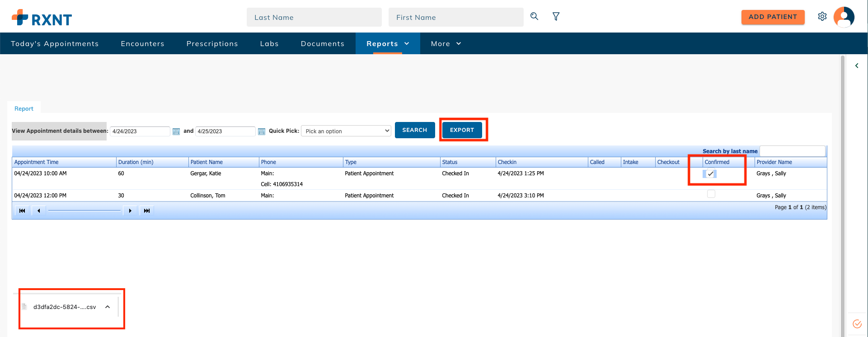
Task: Click checkin time 4/24/2023 3:10 PM
Action: coord(521,196)
